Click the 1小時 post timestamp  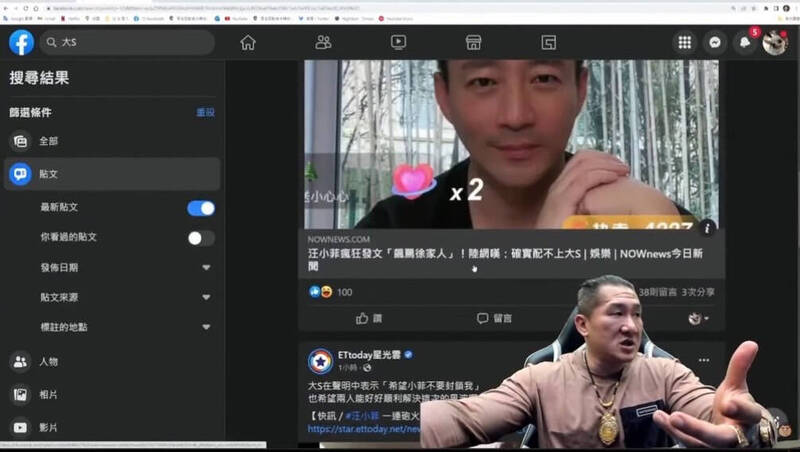click(348, 367)
